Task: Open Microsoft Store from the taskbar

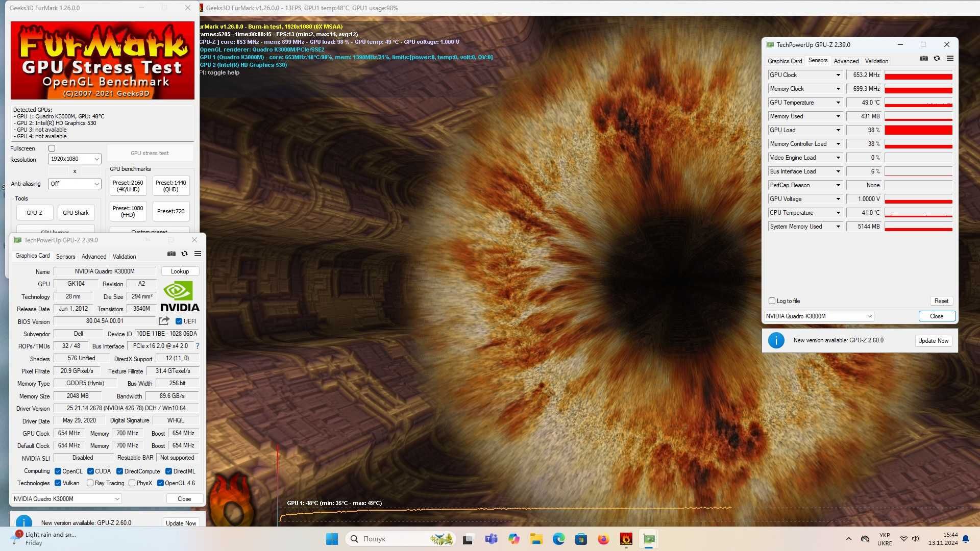Action: tap(581, 539)
